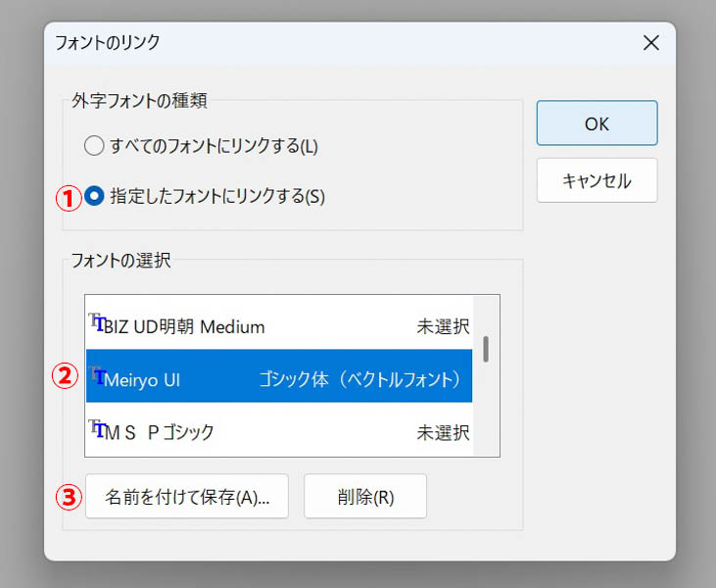Select ＭＳ Ｐゴシック font entry

point(279,429)
